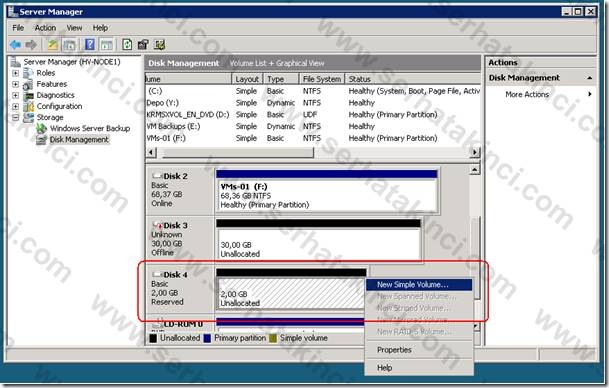
Task: Sort by the Type column header
Action: (281, 79)
